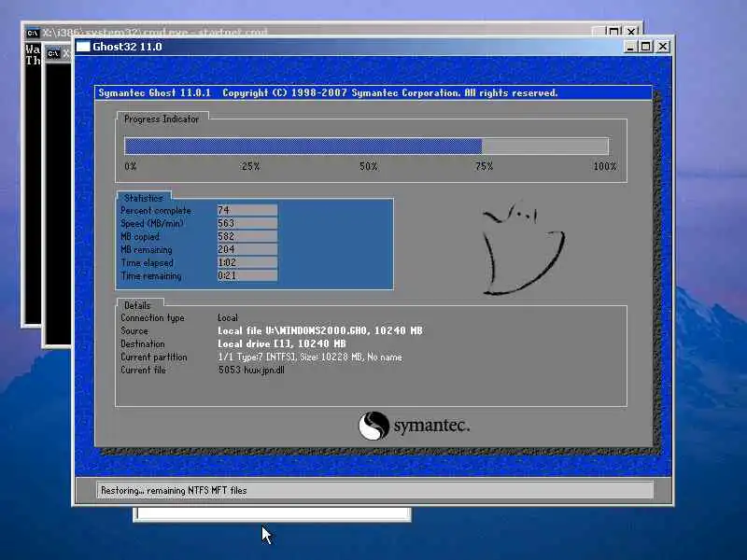Click the Symantec logo
747x560 pixels.
414,426
